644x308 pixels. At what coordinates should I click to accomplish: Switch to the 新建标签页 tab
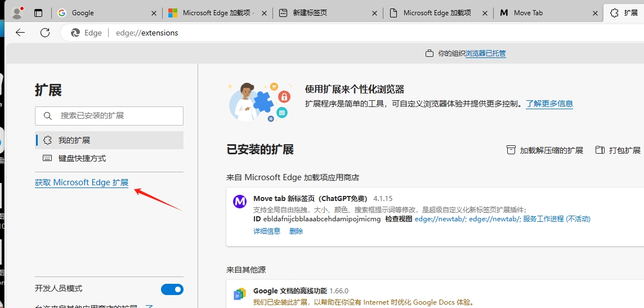pos(328,13)
